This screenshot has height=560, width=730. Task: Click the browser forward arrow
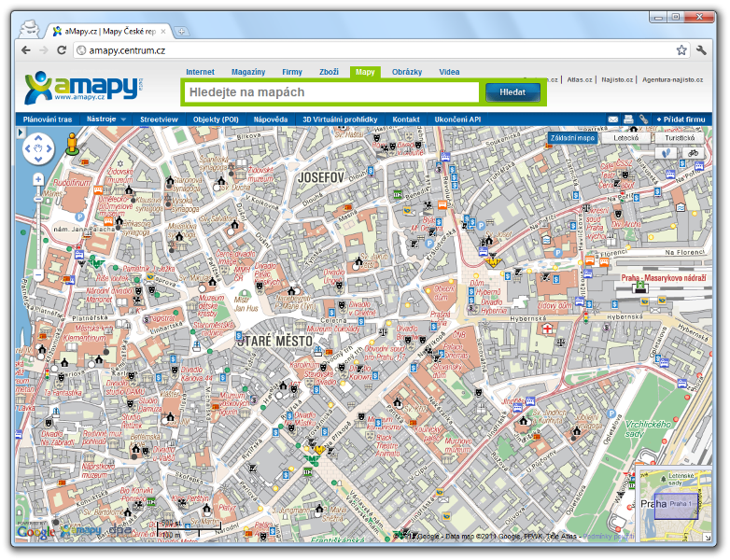point(44,50)
